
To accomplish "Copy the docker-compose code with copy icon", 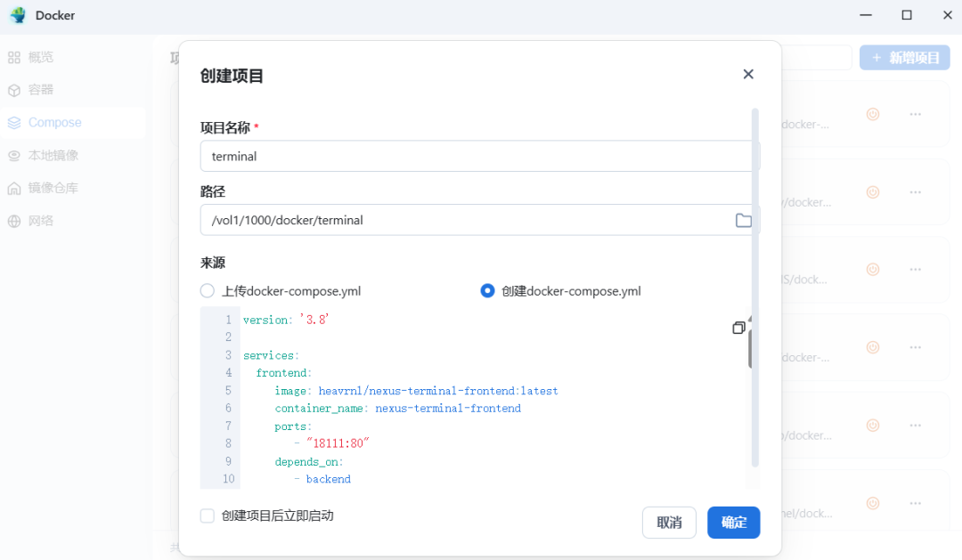I will click(738, 328).
